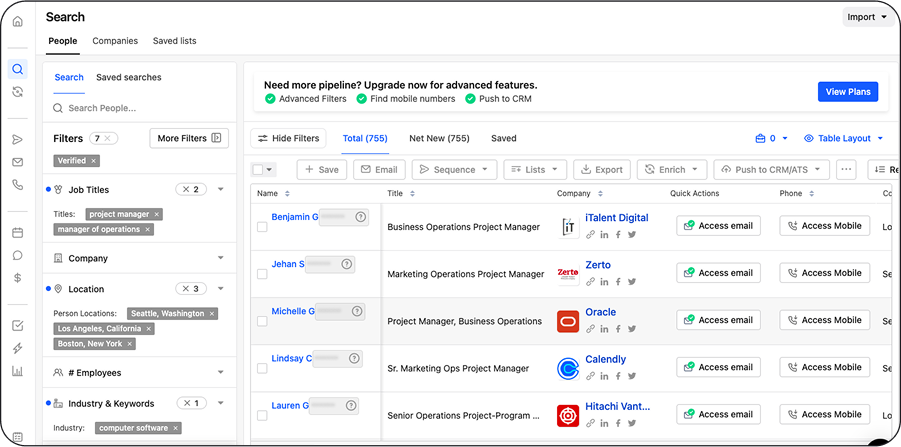The width and height of the screenshot is (901, 447).
Task: Select the checkbox next to Michelle
Action: point(262,321)
